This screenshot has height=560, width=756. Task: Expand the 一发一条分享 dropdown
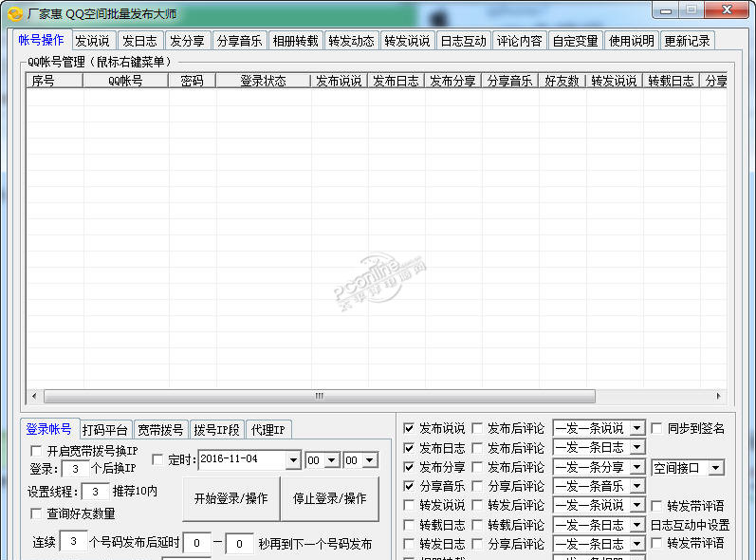(636, 467)
